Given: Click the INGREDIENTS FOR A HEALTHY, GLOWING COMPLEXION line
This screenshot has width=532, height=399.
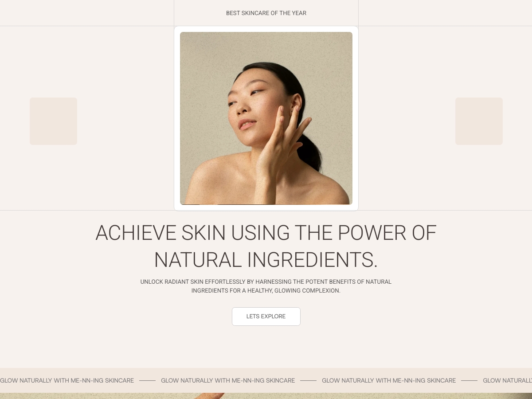Looking at the screenshot, I should pyautogui.click(x=266, y=291).
